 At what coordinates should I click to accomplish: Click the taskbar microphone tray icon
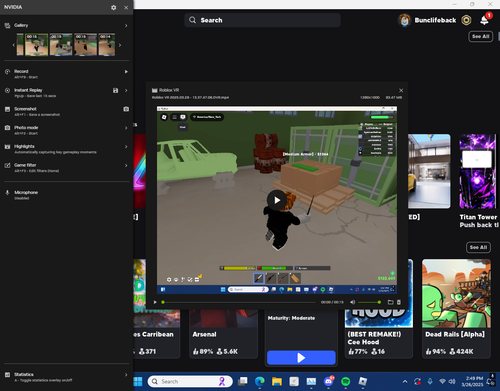[x=430, y=381]
